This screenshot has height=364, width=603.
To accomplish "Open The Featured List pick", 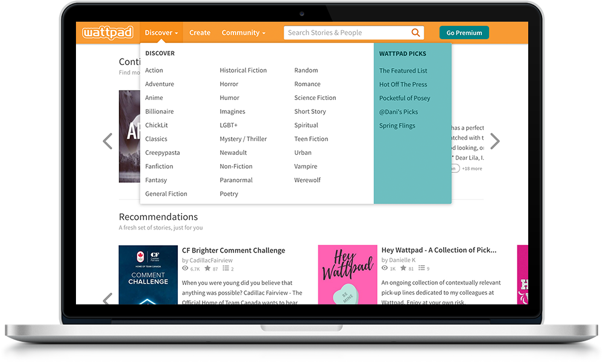I will coord(403,71).
